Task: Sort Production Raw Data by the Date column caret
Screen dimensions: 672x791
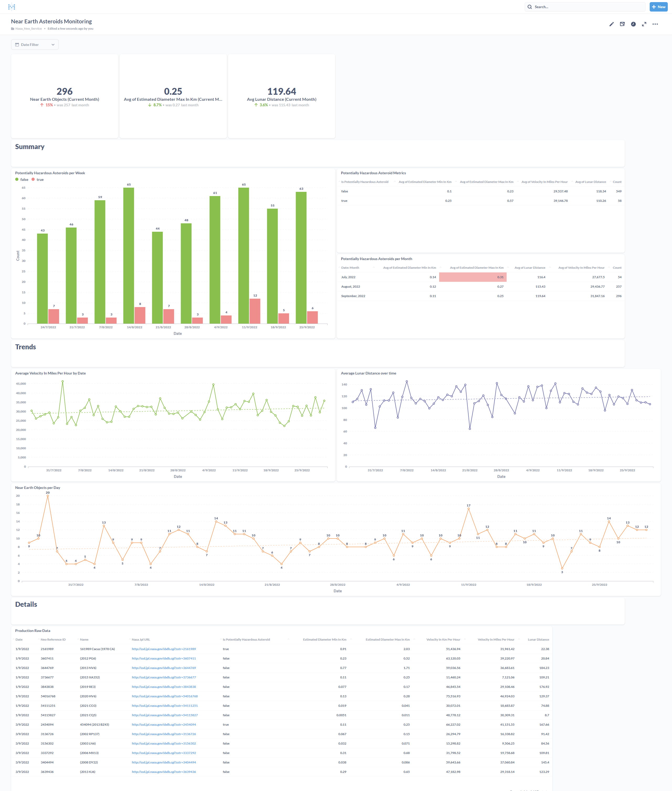Action: click(x=13, y=639)
